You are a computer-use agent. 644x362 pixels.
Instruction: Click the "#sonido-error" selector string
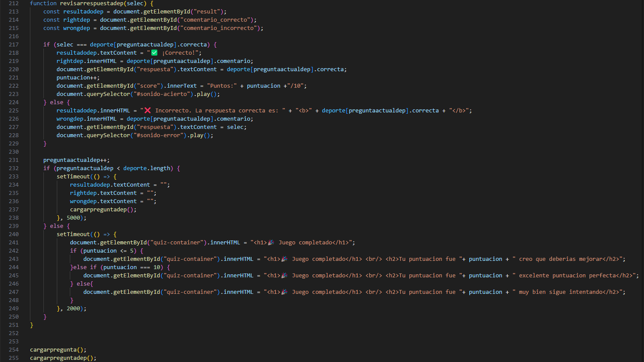[x=160, y=135]
